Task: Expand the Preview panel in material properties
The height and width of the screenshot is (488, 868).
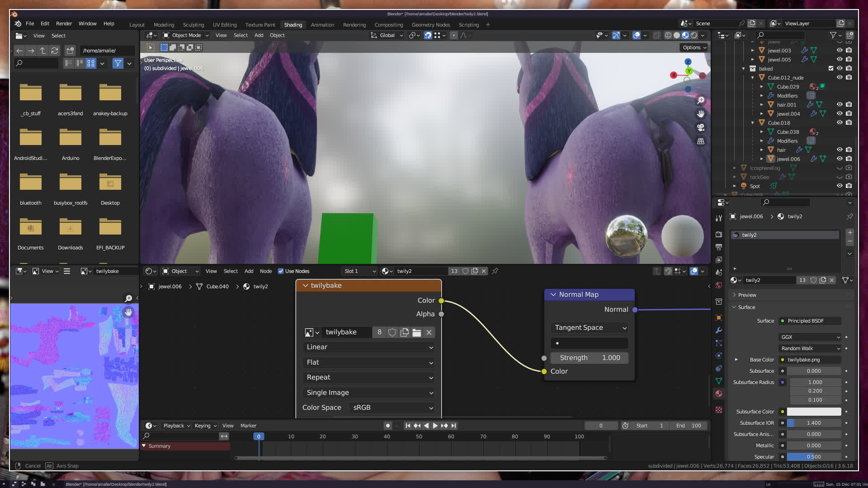Action: coord(747,295)
